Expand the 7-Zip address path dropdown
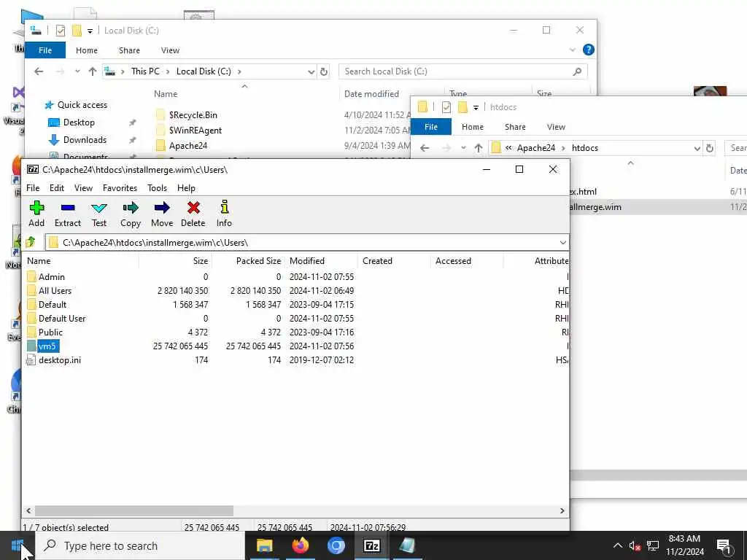Viewport: 747px width, 560px height. [562, 242]
